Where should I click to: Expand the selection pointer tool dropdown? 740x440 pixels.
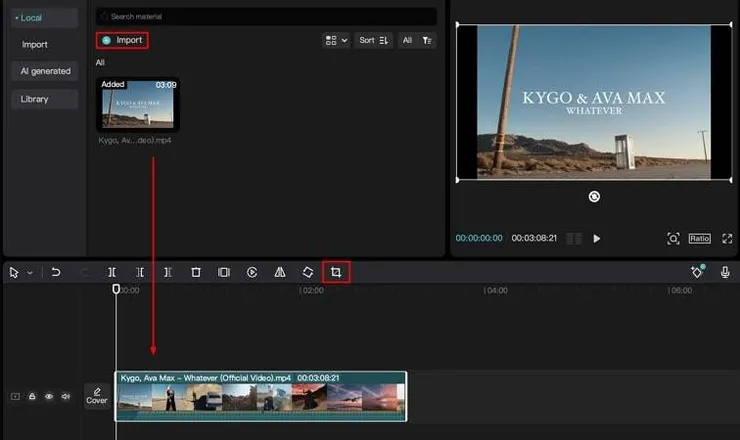click(30, 272)
